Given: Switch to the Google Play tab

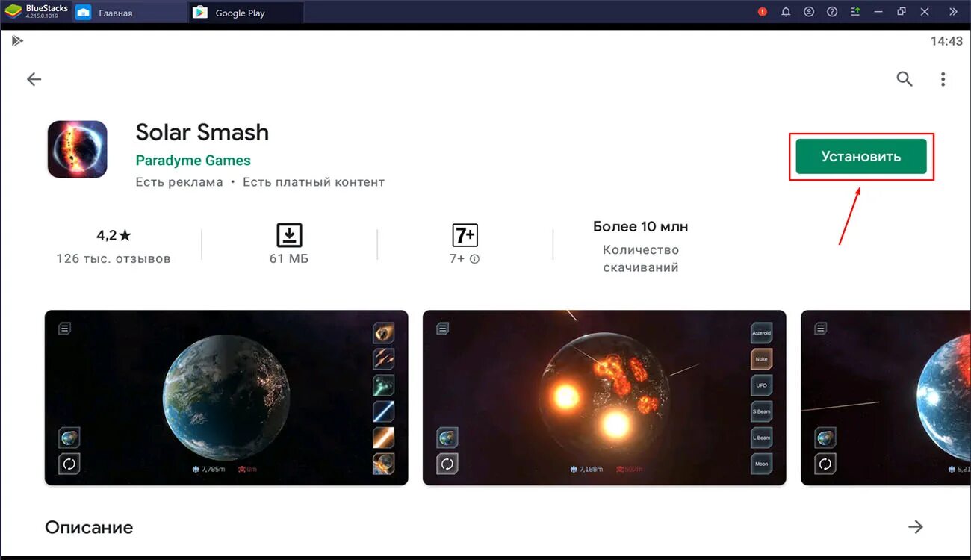Looking at the screenshot, I should pos(246,13).
